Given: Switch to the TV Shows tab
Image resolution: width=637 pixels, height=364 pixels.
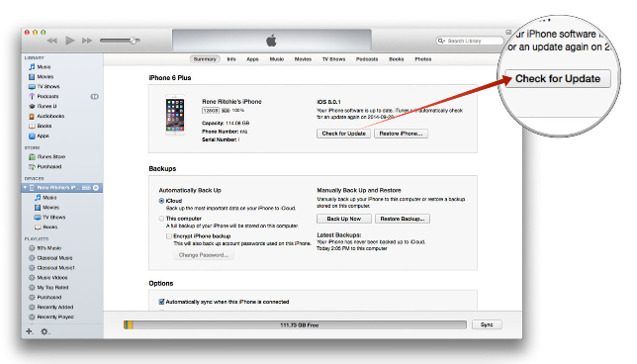Looking at the screenshot, I should 334,59.
